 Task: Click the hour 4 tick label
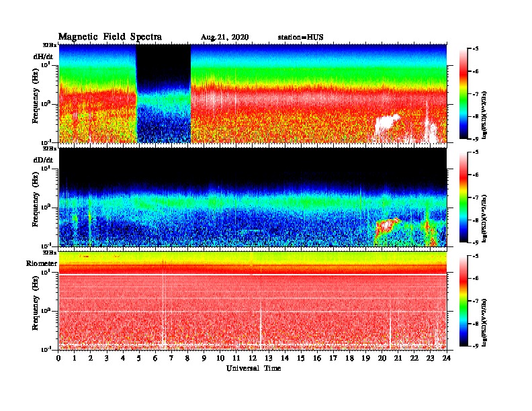(123, 358)
